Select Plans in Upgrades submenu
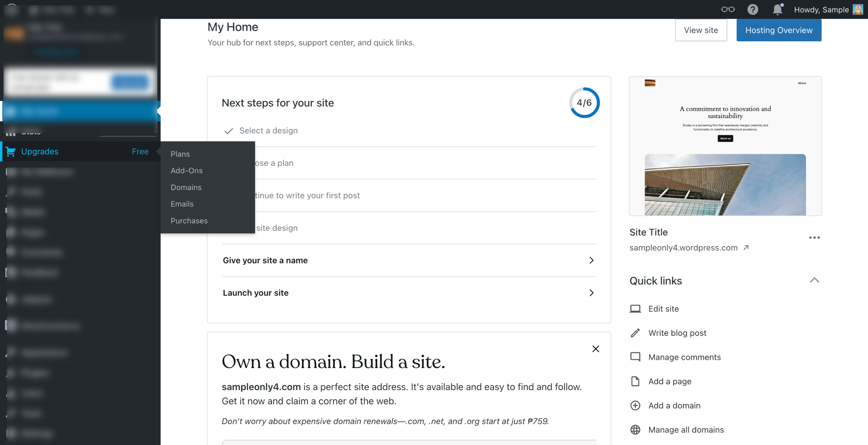The image size is (868, 445). point(180,154)
